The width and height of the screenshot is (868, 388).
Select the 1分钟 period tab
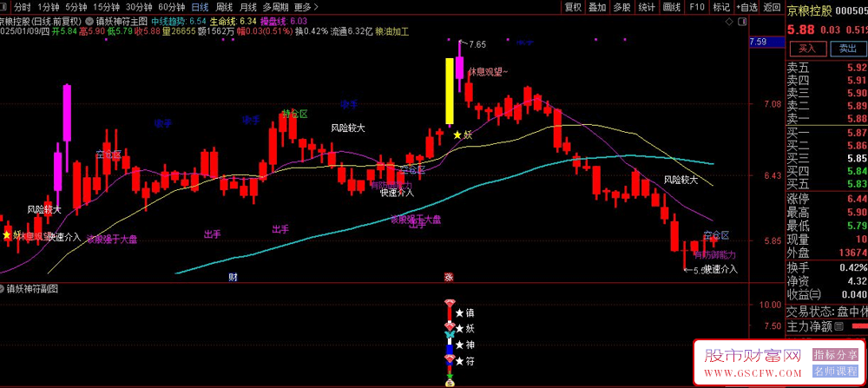(x=48, y=7)
